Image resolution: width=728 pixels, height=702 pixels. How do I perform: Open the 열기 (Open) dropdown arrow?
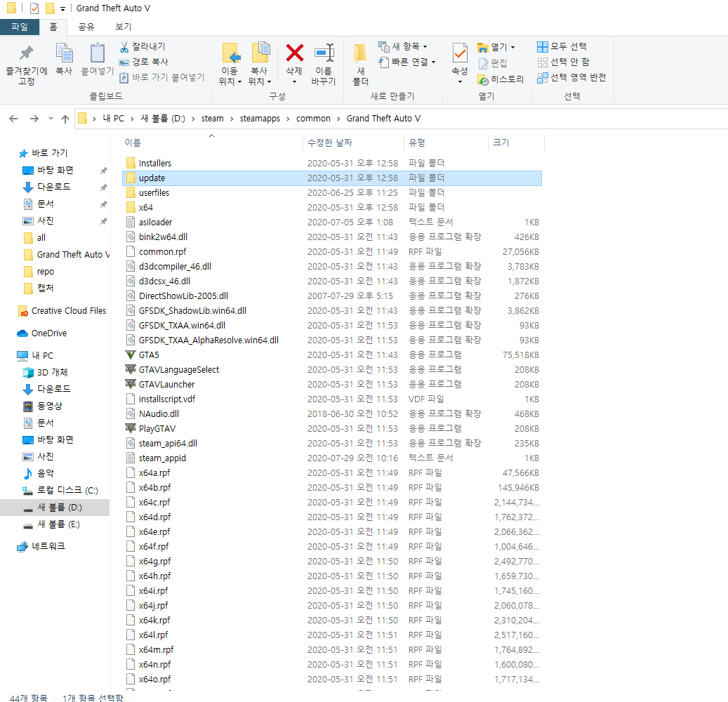point(513,47)
